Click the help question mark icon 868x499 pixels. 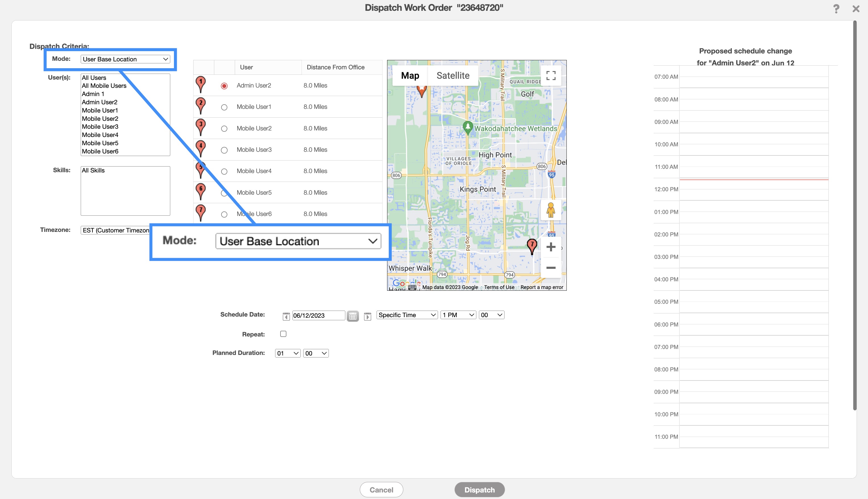836,9
